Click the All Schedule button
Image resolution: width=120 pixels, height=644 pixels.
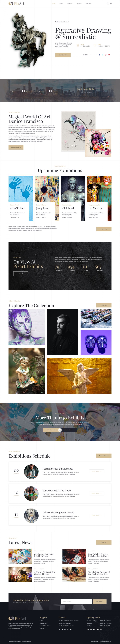coord(104,456)
